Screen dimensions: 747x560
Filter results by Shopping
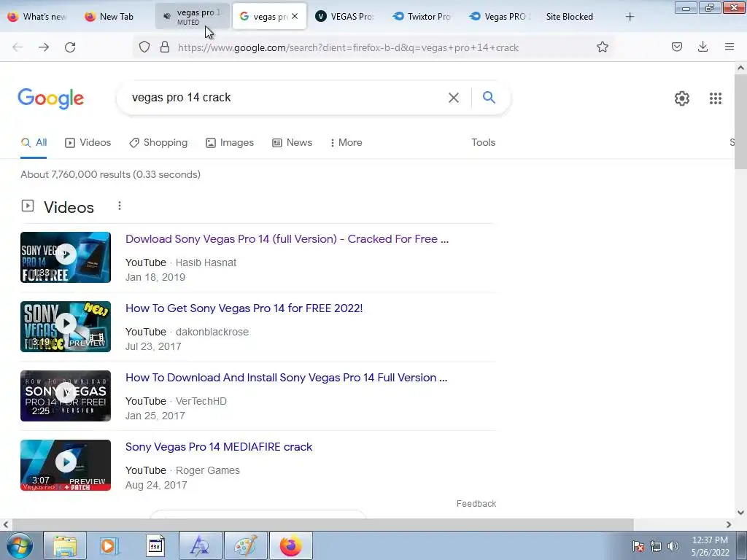point(158,142)
